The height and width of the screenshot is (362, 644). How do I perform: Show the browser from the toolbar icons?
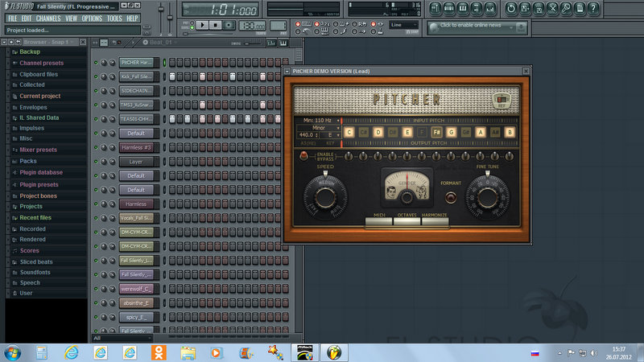coord(477,8)
